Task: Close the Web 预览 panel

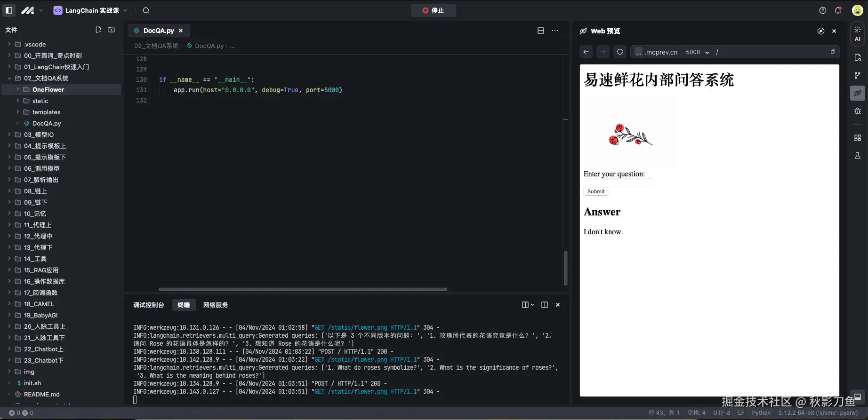Action: (834, 31)
